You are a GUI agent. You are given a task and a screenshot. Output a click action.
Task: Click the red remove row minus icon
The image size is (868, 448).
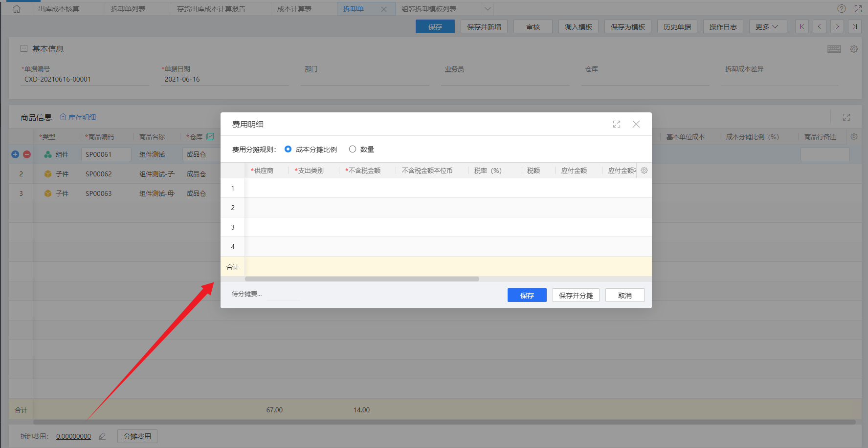[x=27, y=154]
